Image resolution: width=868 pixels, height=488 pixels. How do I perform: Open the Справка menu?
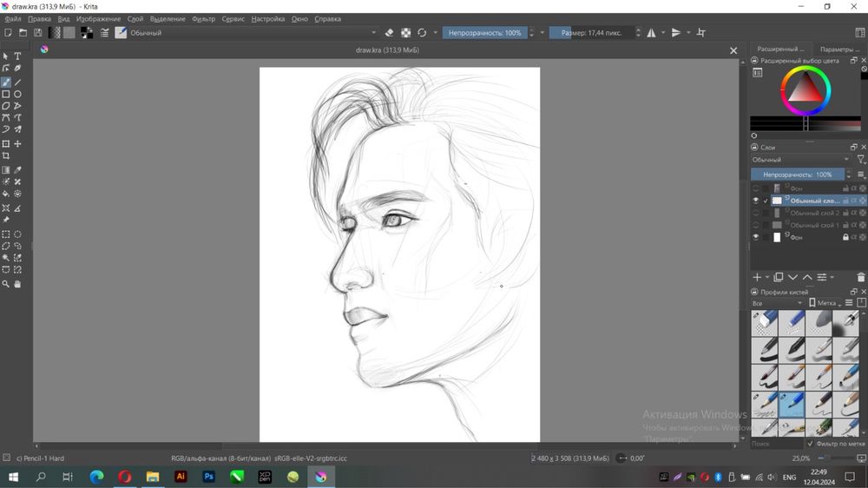[x=328, y=19]
